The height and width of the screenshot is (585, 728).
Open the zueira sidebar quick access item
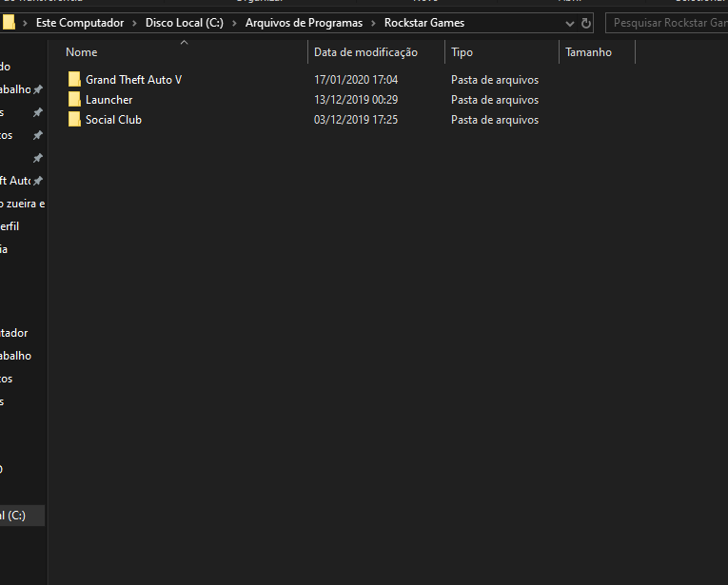[22, 204]
